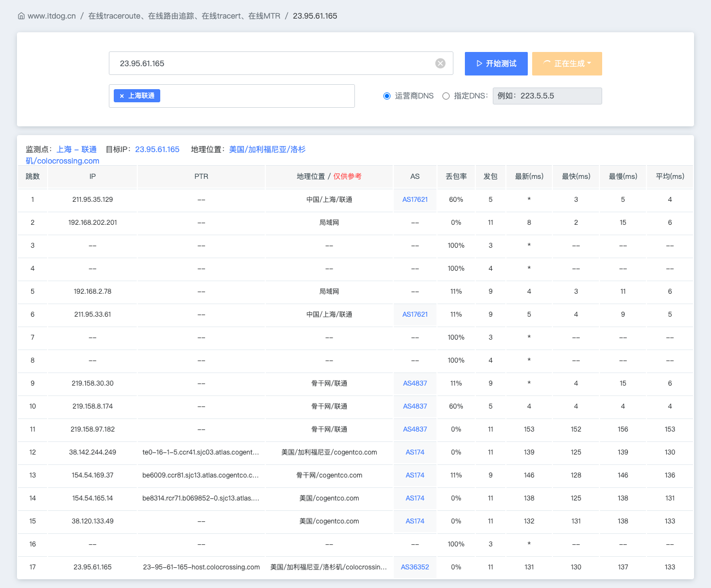Click the AS column header
This screenshot has width=711, height=588.
pos(415,177)
